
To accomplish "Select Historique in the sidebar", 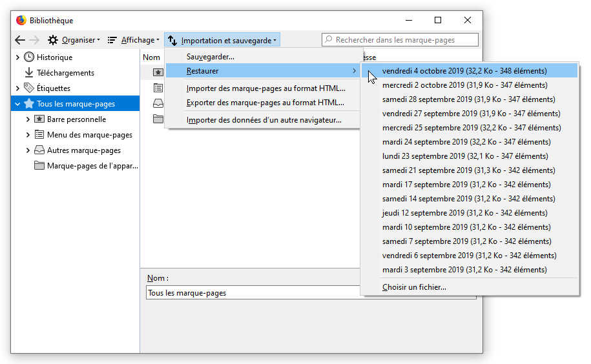I will (x=54, y=57).
